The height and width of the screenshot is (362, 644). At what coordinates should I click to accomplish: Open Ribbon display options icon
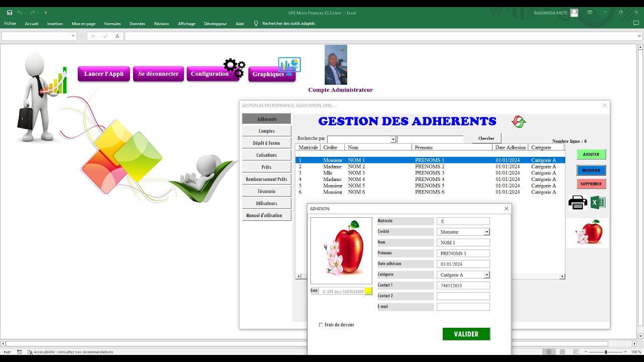(589, 13)
